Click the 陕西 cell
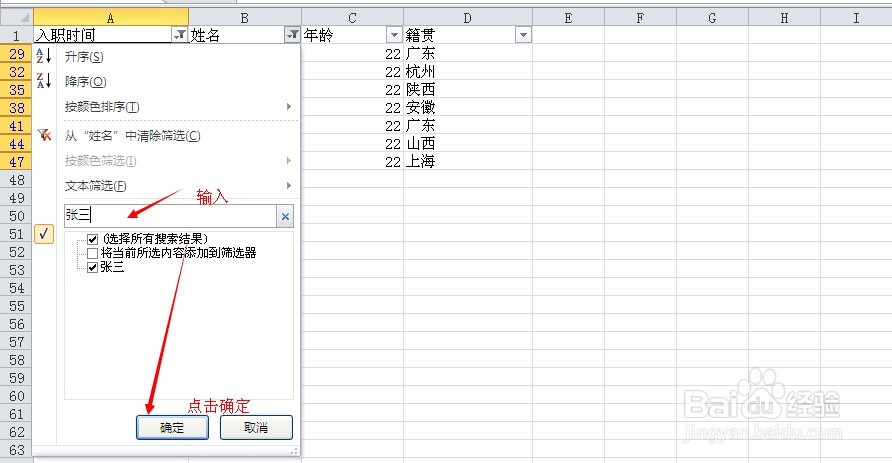Viewport: 892px width, 463px height. coord(468,89)
